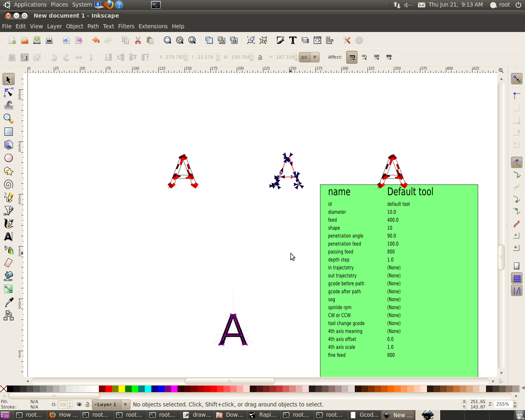Toggle scaling stroke width with objects

point(352,57)
